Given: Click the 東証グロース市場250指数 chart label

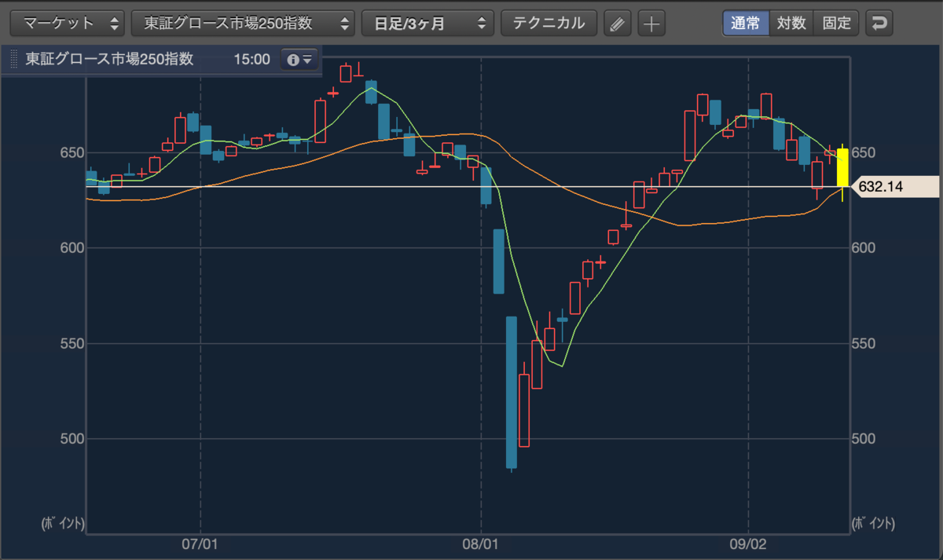Looking at the screenshot, I should pyautogui.click(x=109, y=60).
